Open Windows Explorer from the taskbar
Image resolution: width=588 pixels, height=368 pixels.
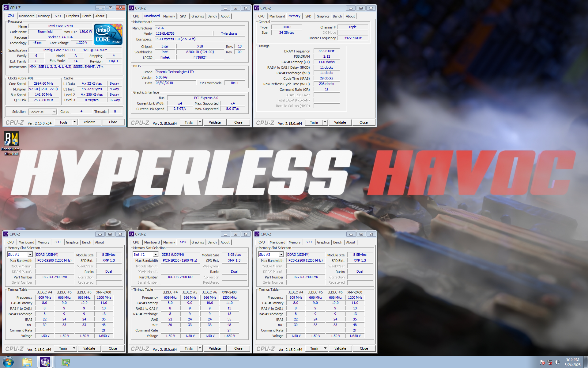coord(27,362)
